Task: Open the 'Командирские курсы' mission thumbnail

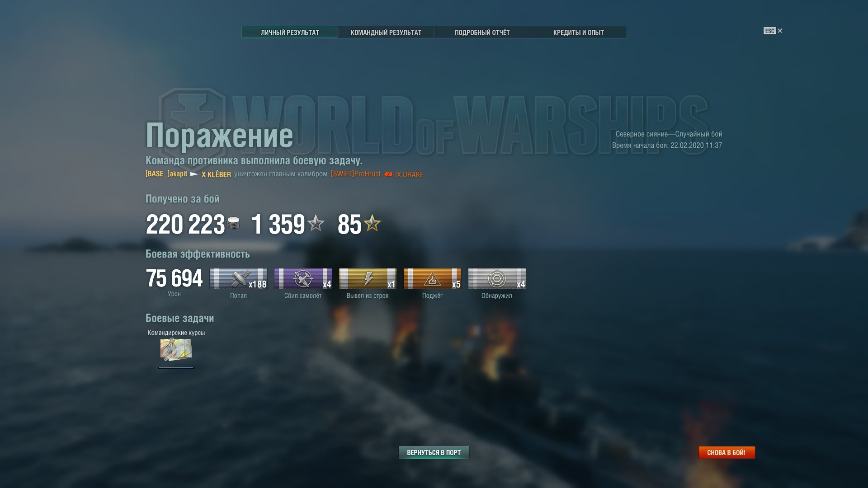Action: click(x=176, y=349)
